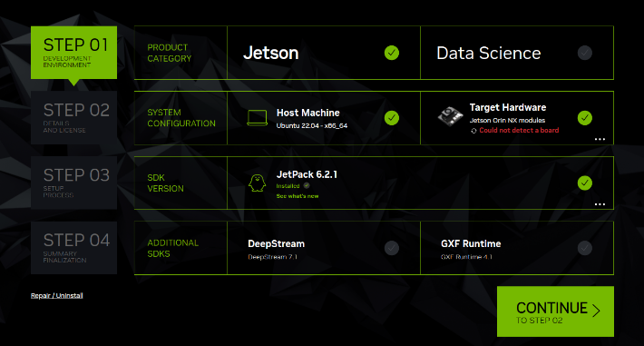Enable the DeepStream SDK checkmark
644x346 pixels.
click(x=392, y=248)
